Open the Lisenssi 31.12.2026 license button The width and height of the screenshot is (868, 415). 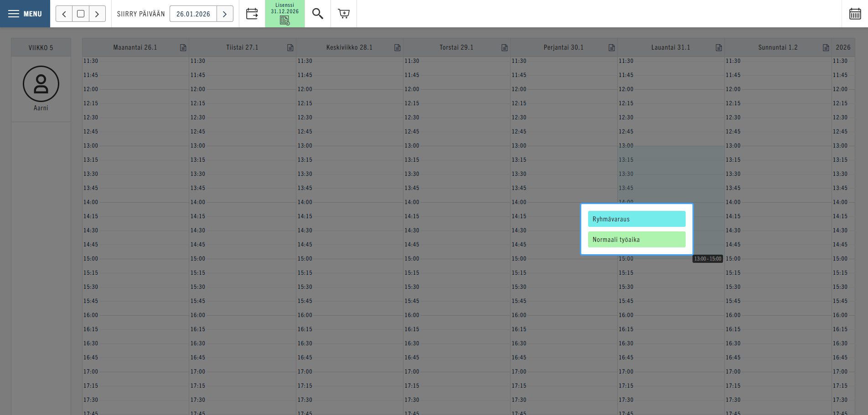[285, 14]
